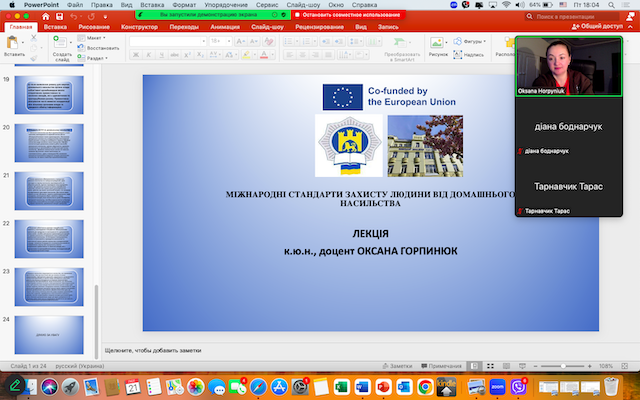This screenshot has height=400, width=640.
Task: Click the text highlight color swatch
Action: [x=246, y=55]
